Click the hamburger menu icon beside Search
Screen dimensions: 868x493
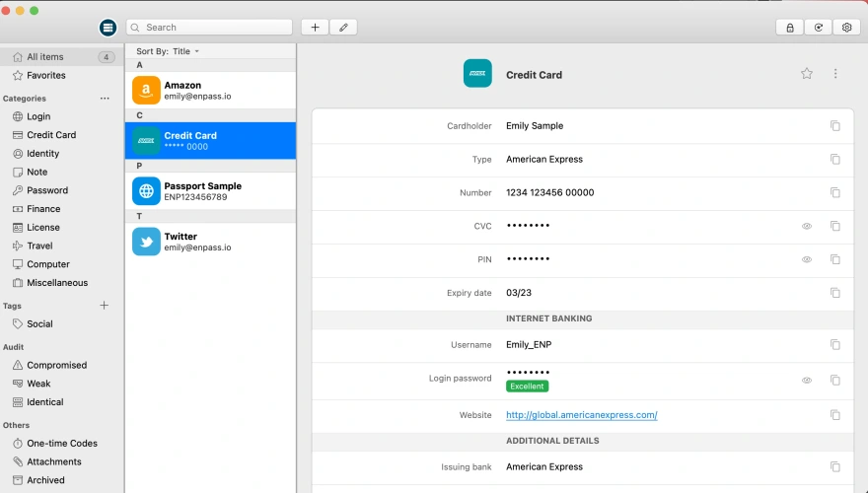tap(108, 28)
